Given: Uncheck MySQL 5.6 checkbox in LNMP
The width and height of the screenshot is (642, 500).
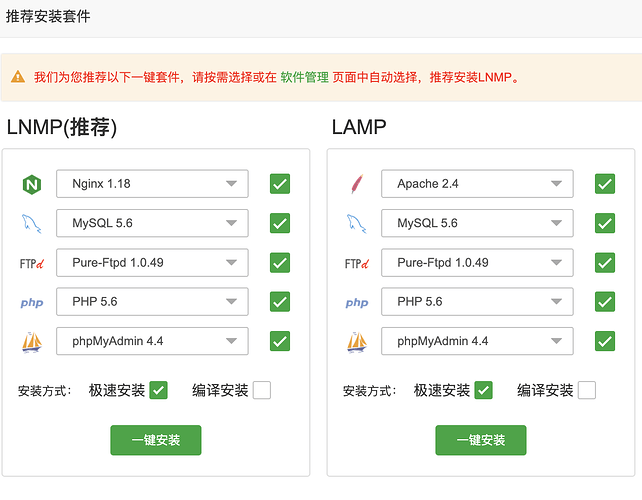Looking at the screenshot, I should [280, 223].
